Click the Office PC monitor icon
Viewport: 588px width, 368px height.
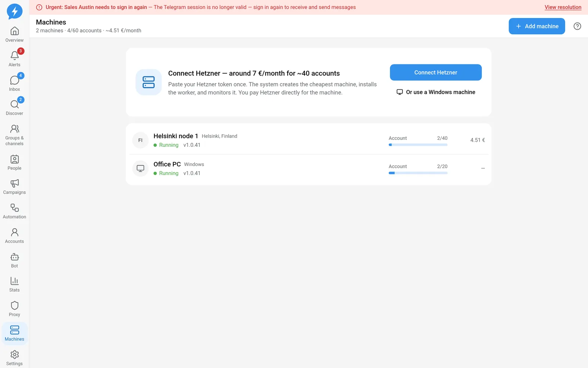click(x=140, y=169)
